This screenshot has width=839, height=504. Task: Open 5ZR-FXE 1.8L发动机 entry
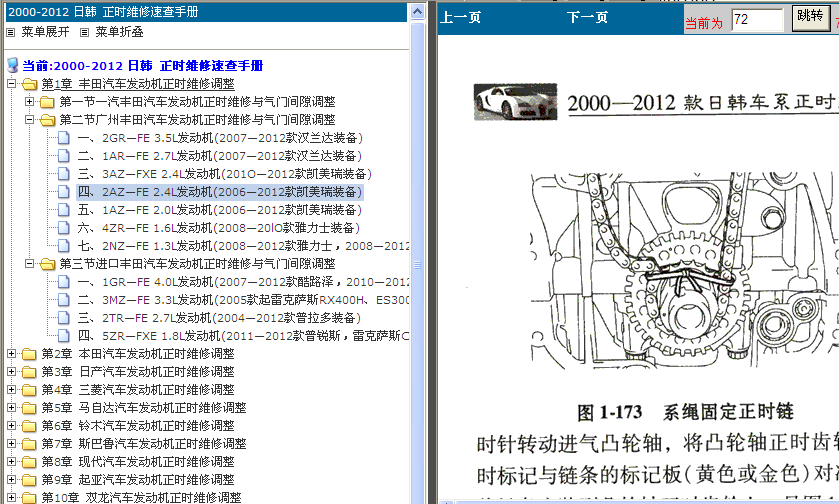pos(243,336)
